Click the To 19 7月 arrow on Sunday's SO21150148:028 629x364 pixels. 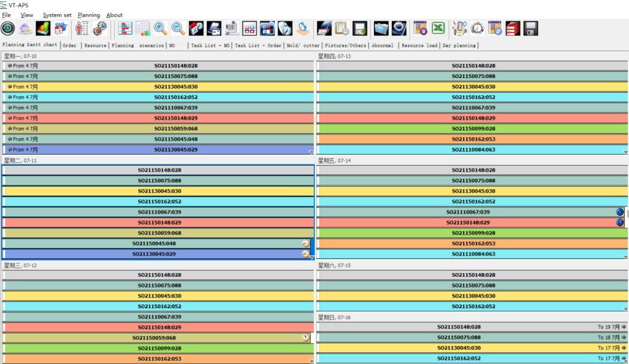pyautogui.click(x=623, y=327)
